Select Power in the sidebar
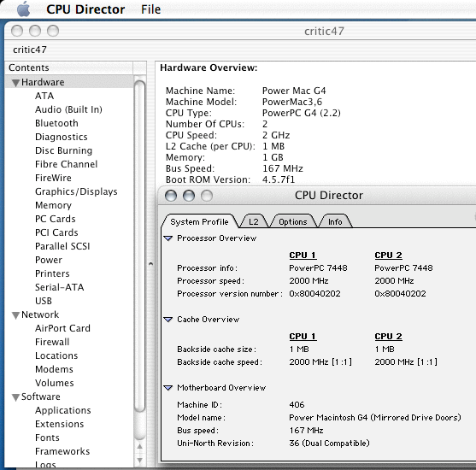Screen dimensions: 476x470 49,260
